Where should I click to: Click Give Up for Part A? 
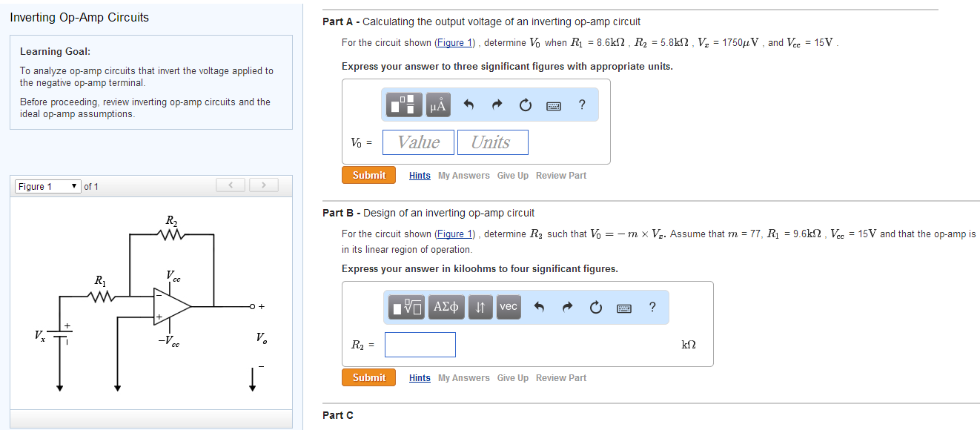512,175
